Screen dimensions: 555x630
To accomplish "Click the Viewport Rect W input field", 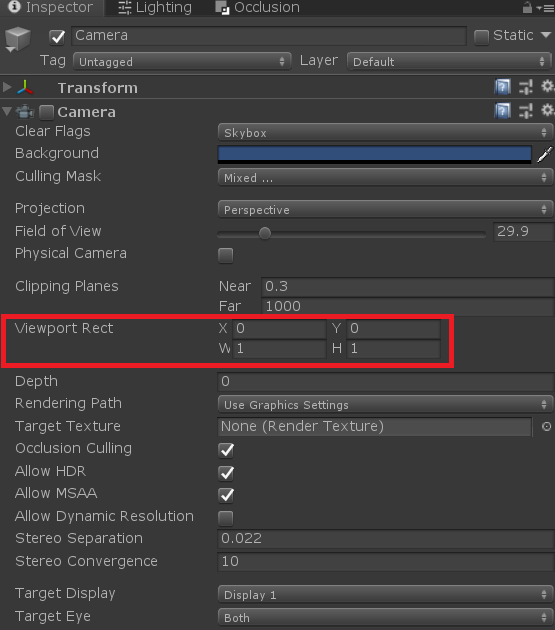I will click(x=279, y=348).
